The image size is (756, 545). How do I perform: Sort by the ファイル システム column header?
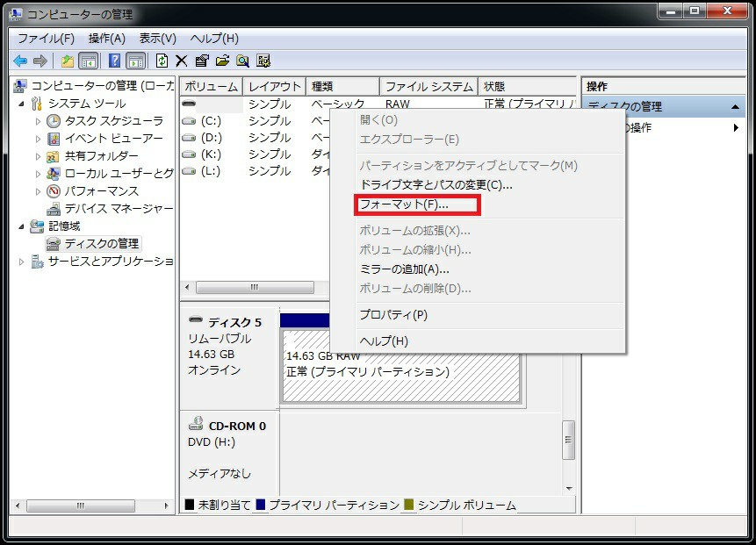429,87
